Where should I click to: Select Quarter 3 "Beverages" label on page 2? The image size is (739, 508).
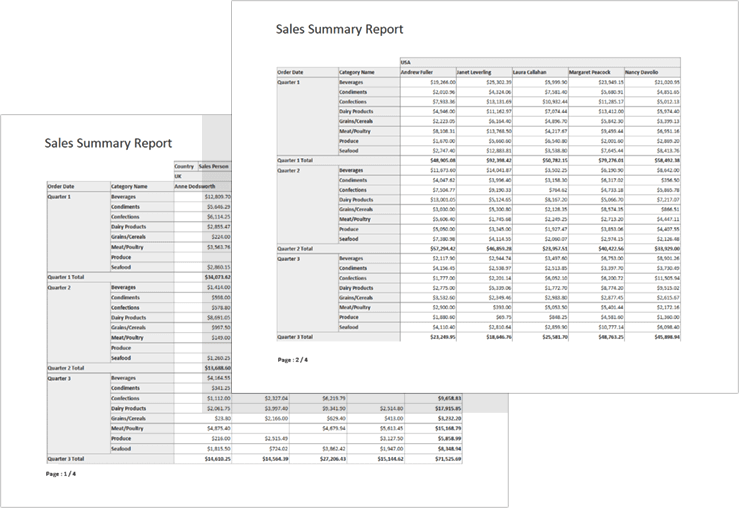click(x=351, y=258)
